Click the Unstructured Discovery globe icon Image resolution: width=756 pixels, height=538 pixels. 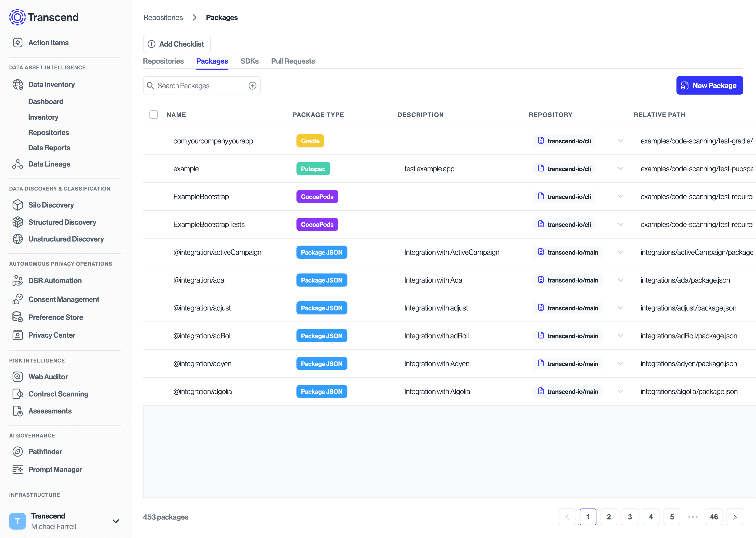18,239
